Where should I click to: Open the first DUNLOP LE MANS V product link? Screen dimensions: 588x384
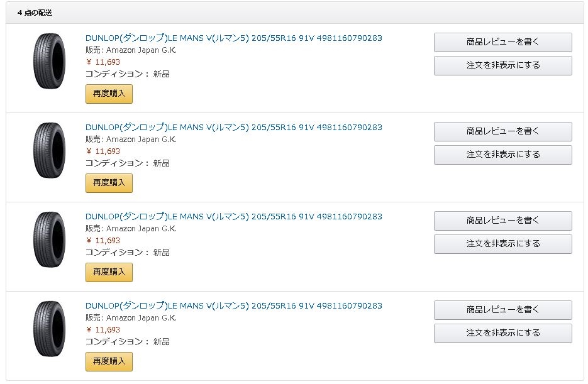(233, 38)
